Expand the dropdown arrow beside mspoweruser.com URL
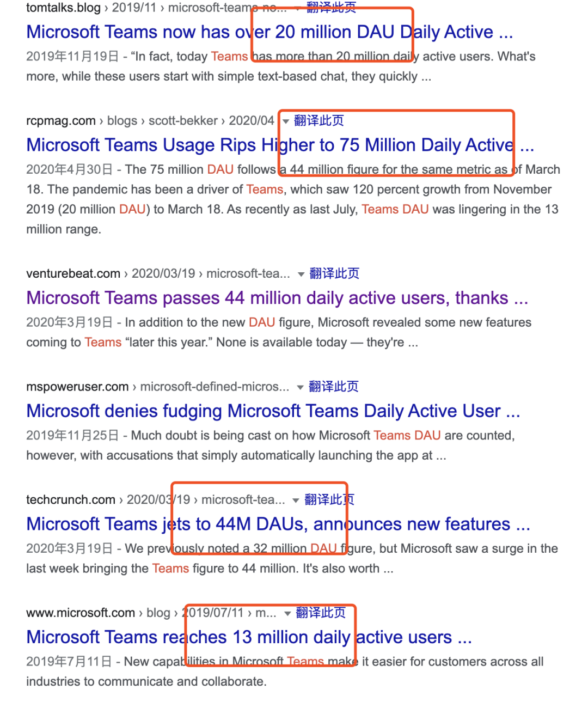 click(x=300, y=388)
